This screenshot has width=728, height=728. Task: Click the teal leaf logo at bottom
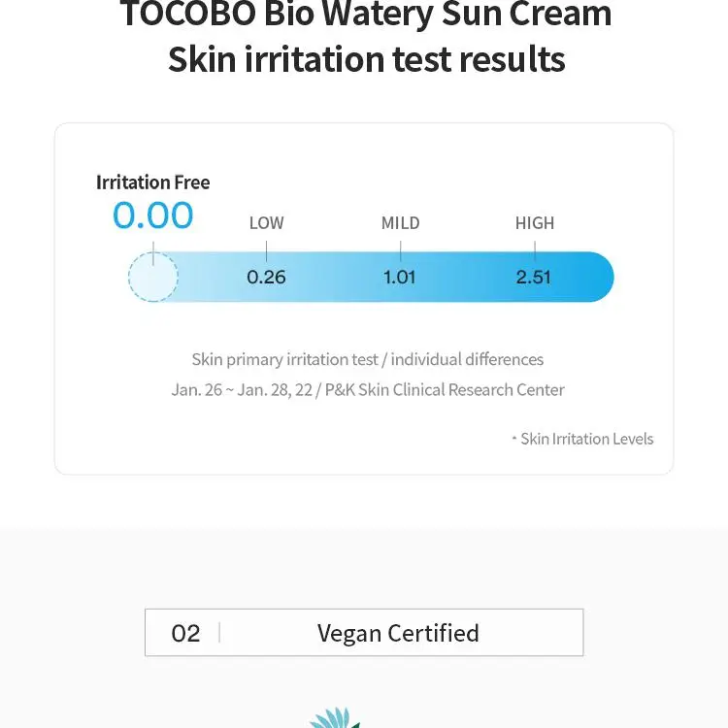coord(335,717)
